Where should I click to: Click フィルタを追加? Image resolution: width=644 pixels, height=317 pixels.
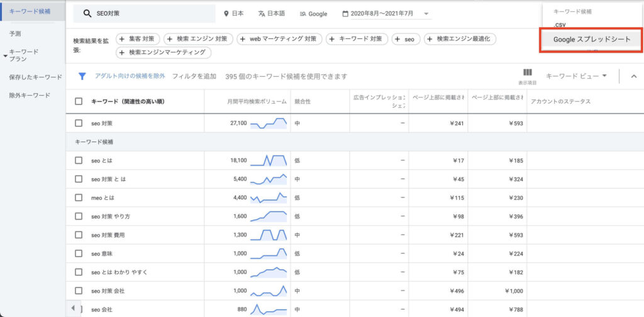[x=194, y=76]
